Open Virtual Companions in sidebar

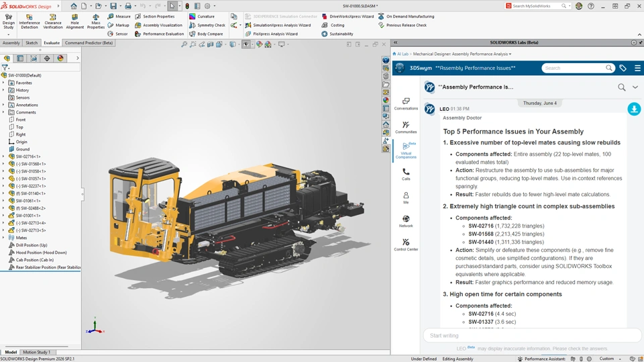point(406,150)
